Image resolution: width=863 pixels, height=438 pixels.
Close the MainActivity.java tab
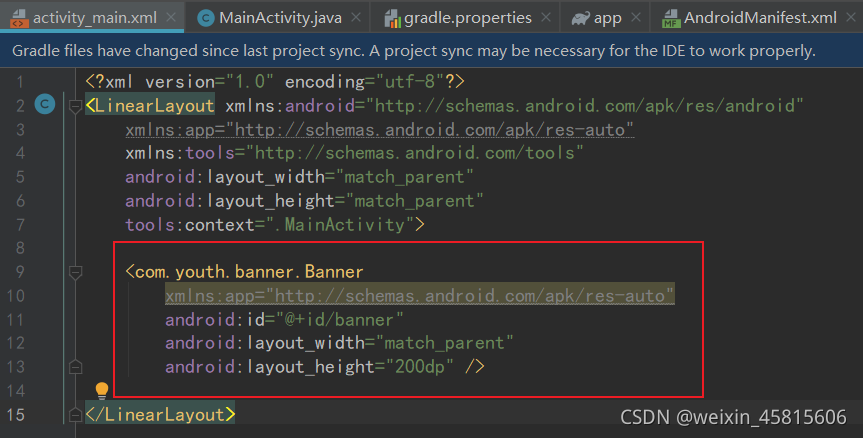pyautogui.click(x=356, y=18)
